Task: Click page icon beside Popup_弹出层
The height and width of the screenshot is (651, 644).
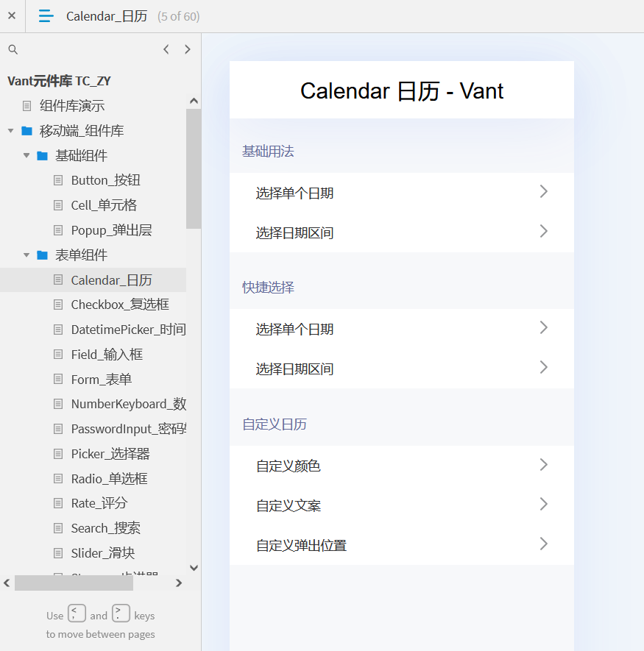Action: pyautogui.click(x=58, y=230)
